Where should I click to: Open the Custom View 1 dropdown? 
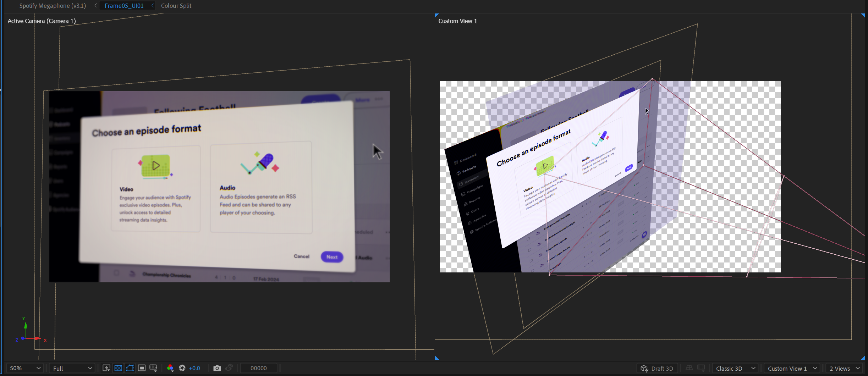click(x=792, y=368)
